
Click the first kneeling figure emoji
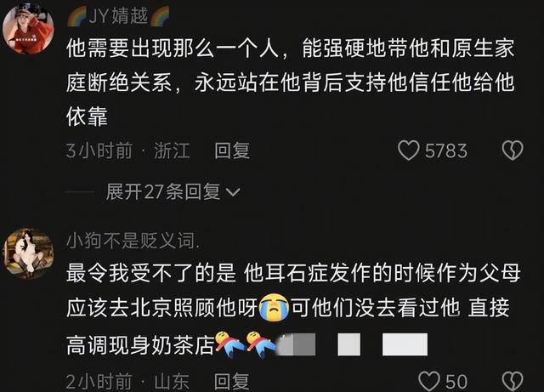(x=229, y=344)
